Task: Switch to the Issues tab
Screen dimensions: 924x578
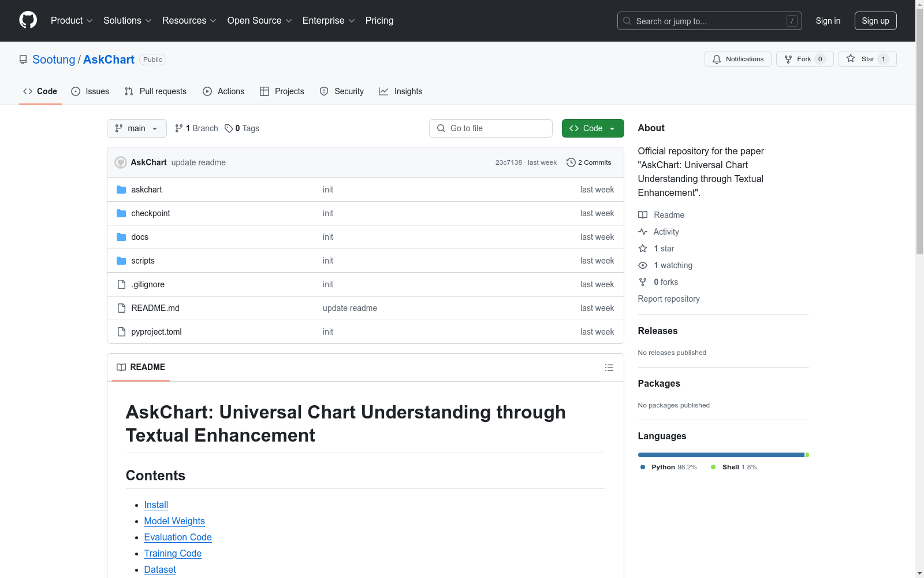Action: [90, 91]
